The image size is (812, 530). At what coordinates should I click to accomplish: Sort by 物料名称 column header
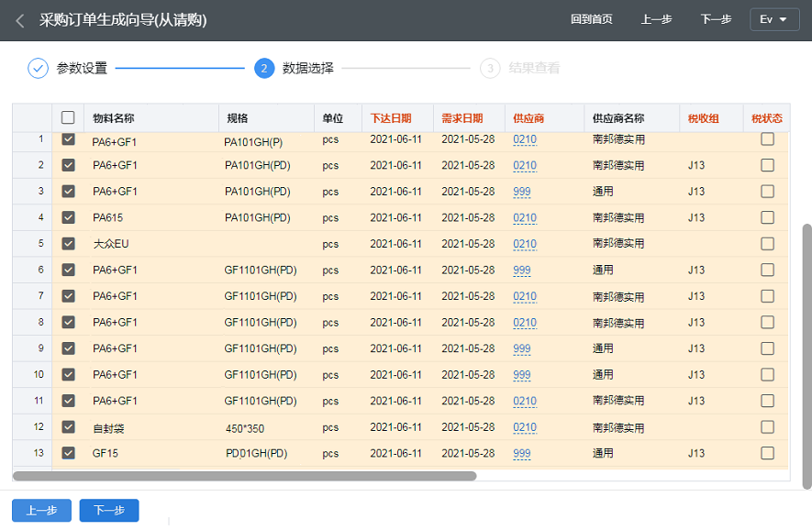[114, 118]
